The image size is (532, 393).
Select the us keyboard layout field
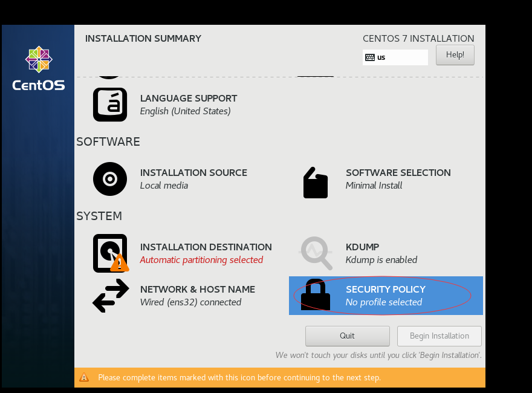(395, 57)
